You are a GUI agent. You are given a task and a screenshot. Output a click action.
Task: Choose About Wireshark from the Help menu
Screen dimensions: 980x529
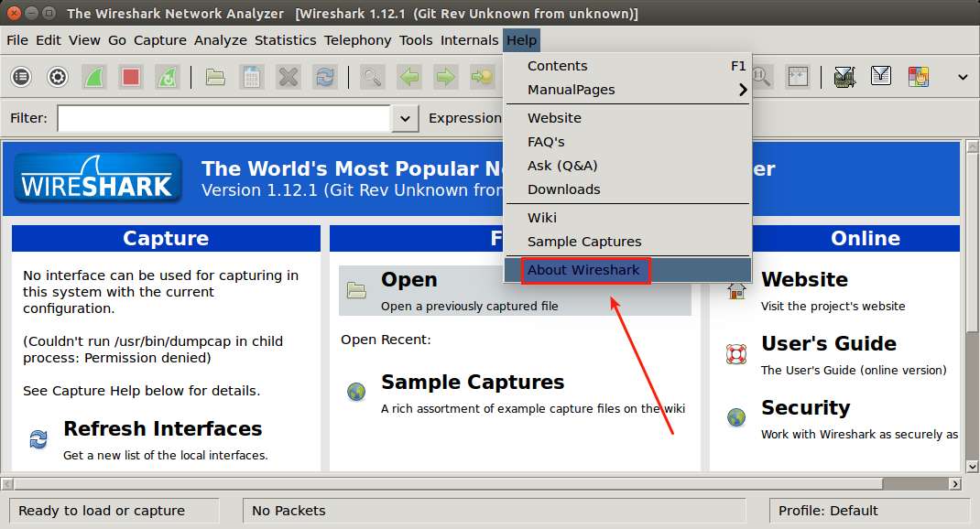tap(627, 270)
